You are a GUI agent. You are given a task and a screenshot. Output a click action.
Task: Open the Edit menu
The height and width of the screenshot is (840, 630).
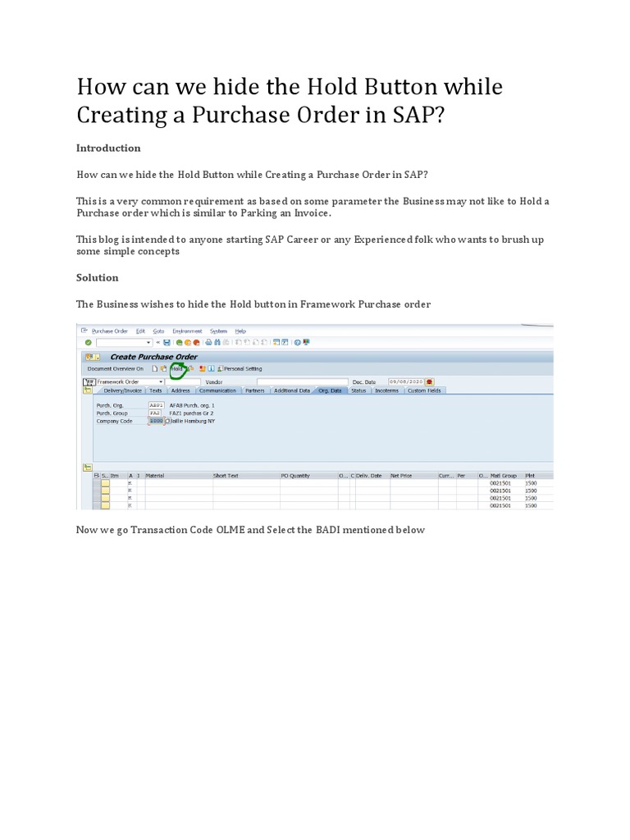click(x=140, y=331)
